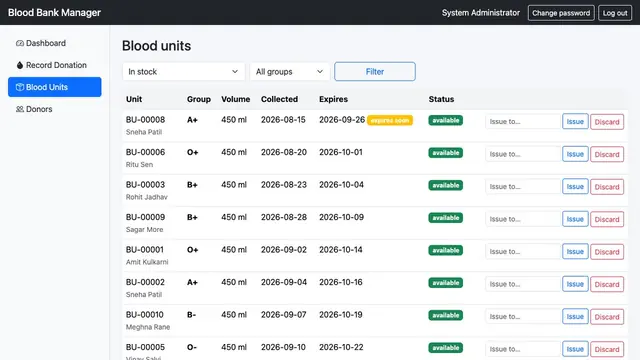Click the Group column header
Viewport: 640px width, 360px height.
tap(199, 99)
